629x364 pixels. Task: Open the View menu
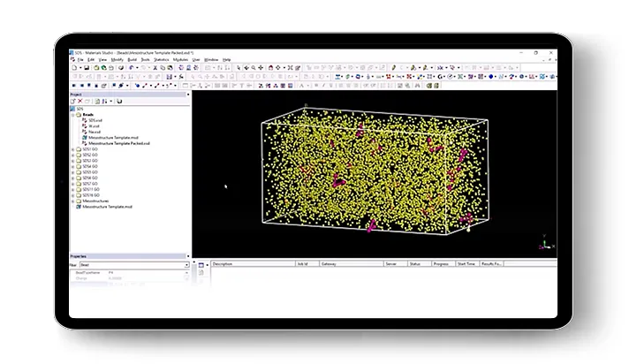pyautogui.click(x=102, y=60)
